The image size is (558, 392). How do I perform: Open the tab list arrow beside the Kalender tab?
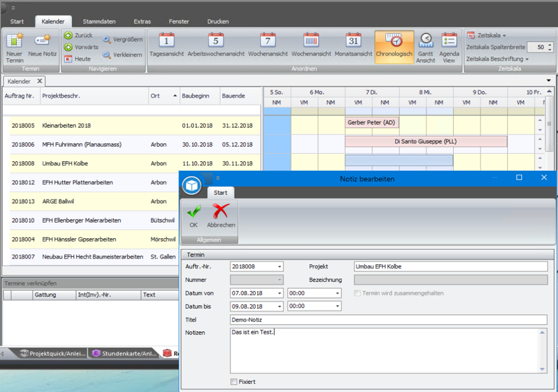point(549,80)
